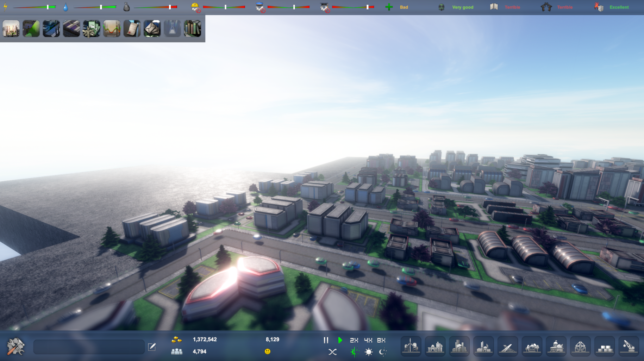The width and height of the screenshot is (644, 361).
Task: Pause the game simulation
Action: click(326, 340)
